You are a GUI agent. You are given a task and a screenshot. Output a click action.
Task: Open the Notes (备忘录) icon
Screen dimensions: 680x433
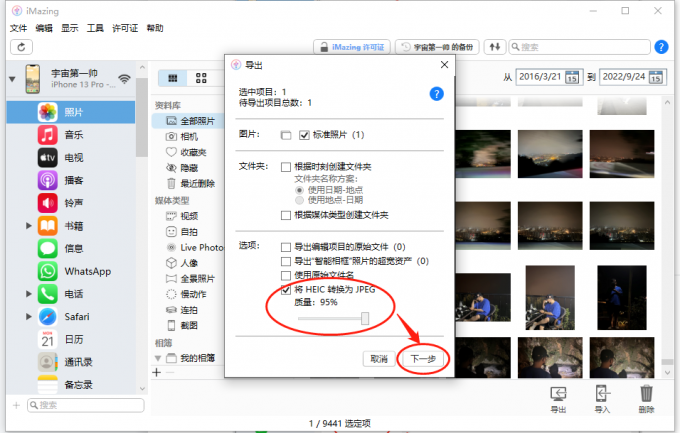pyautogui.click(x=48, y=384)
